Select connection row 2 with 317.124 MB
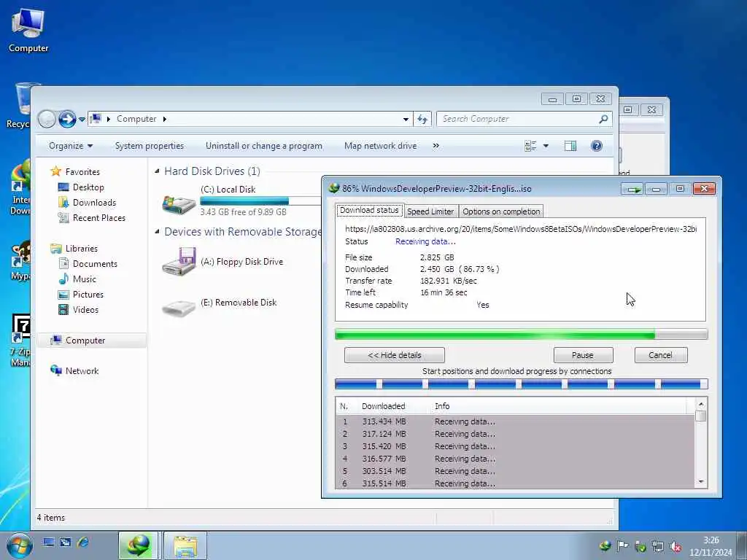Viewport: 747px width, 560px height. click(x=515, y=434)
